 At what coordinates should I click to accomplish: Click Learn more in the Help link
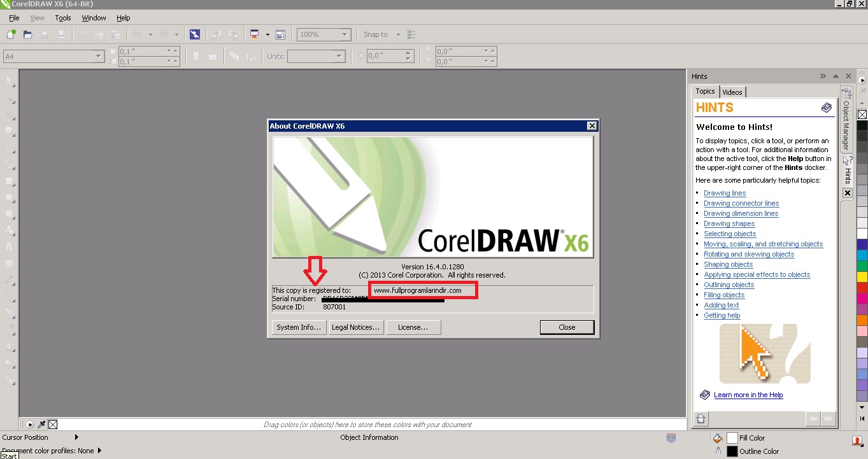(748, 395)
